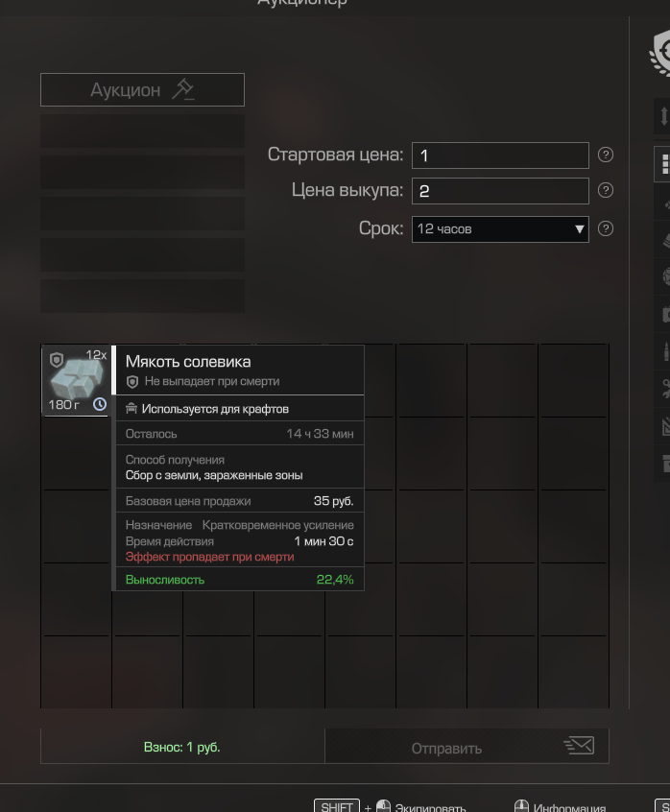Screen dimensions: 670x812
Task: Click the Информация mouse hint at bottom
Action: 560,807
